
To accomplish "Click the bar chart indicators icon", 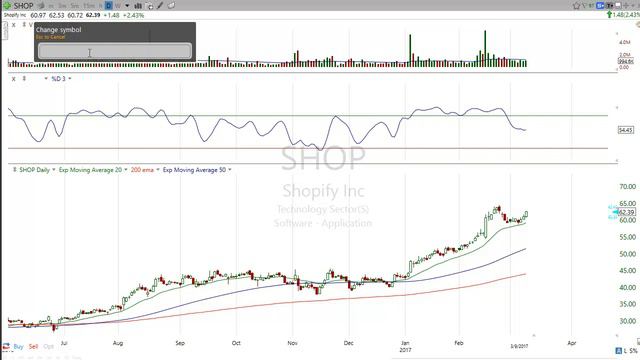I will click(x=138, y=6).
